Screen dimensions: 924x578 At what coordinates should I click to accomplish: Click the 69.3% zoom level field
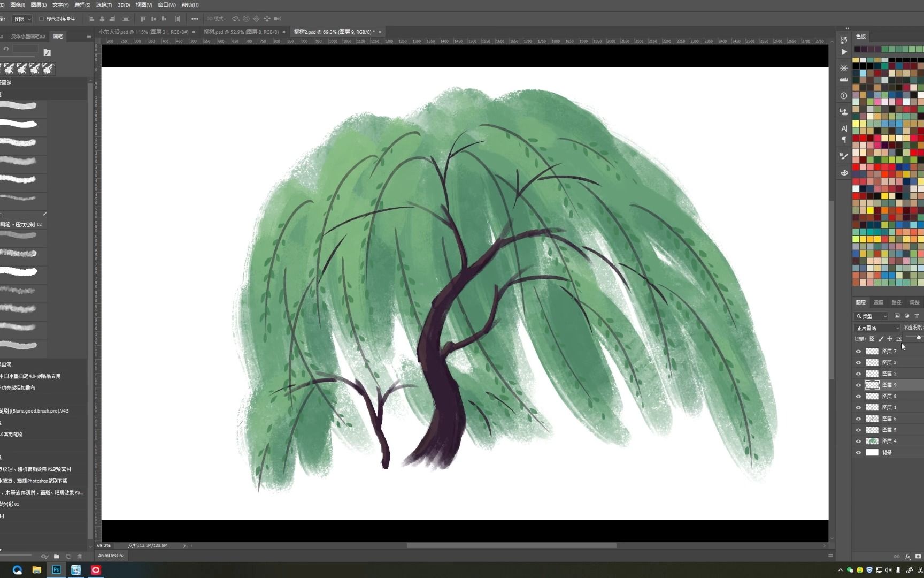pos(104,546)
